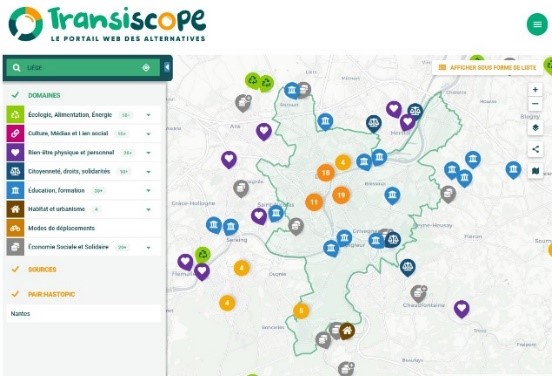This screenshot has width=552, height=376.
Task: Open the orange cluster marker labeled 18
Action: click(x=326, y=173)
